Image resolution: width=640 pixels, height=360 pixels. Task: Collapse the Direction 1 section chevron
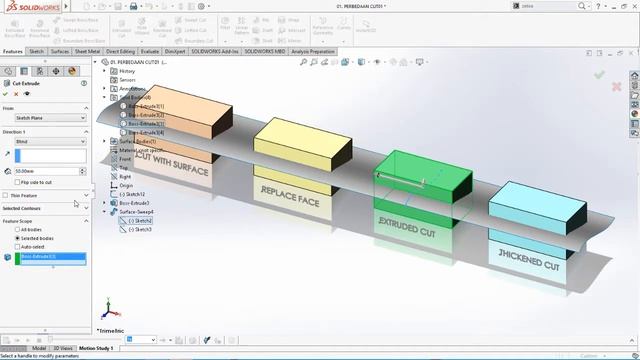pos(86,132)
